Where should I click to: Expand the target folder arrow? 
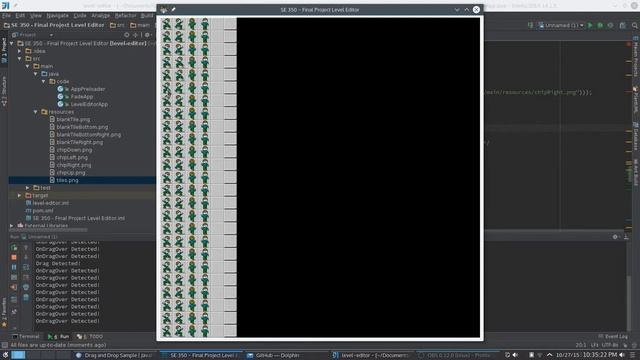coord(20,196)
